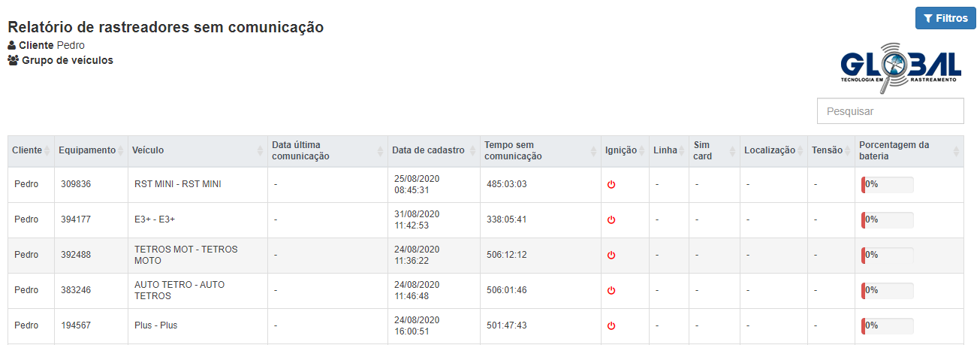
Task: Sort by Porcentagem da bateria column
Action: 908,151
